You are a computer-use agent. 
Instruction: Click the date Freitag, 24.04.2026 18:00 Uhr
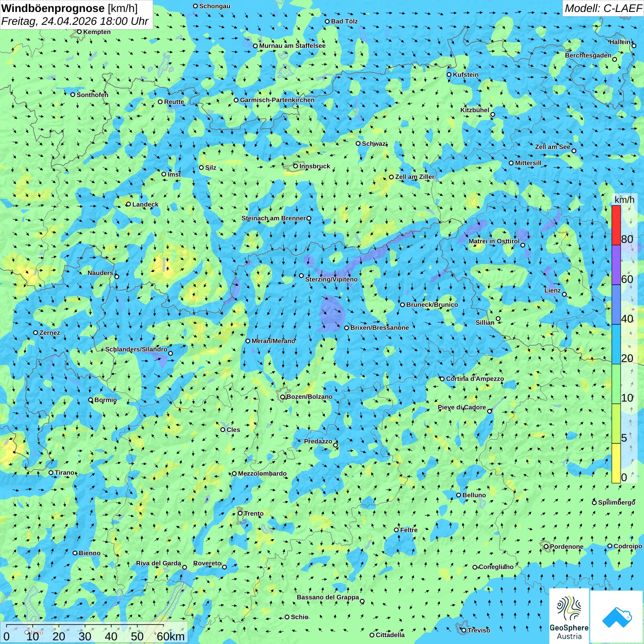[75, 21]
